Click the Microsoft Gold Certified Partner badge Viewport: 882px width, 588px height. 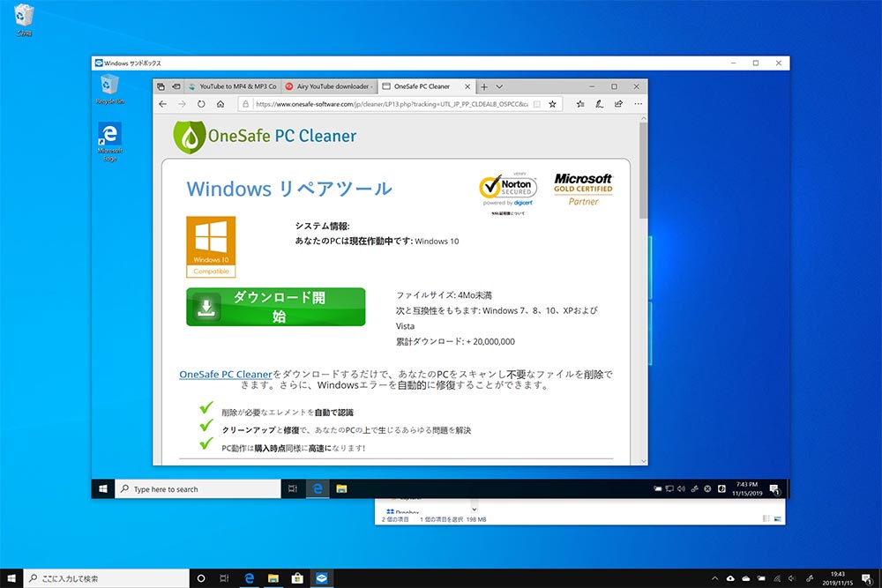click(x=583, y=190)
